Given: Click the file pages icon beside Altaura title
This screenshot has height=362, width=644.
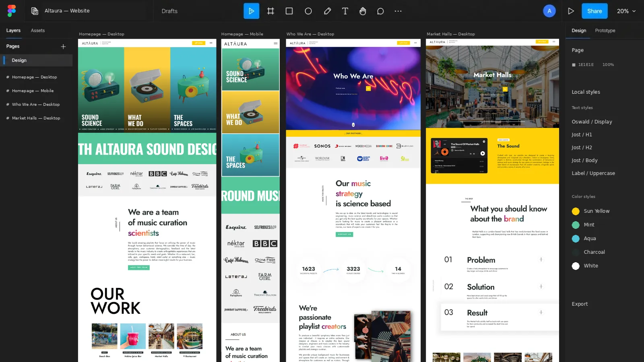Looking at the screenshot, I should pyautogui.click(x=35, y=11).
